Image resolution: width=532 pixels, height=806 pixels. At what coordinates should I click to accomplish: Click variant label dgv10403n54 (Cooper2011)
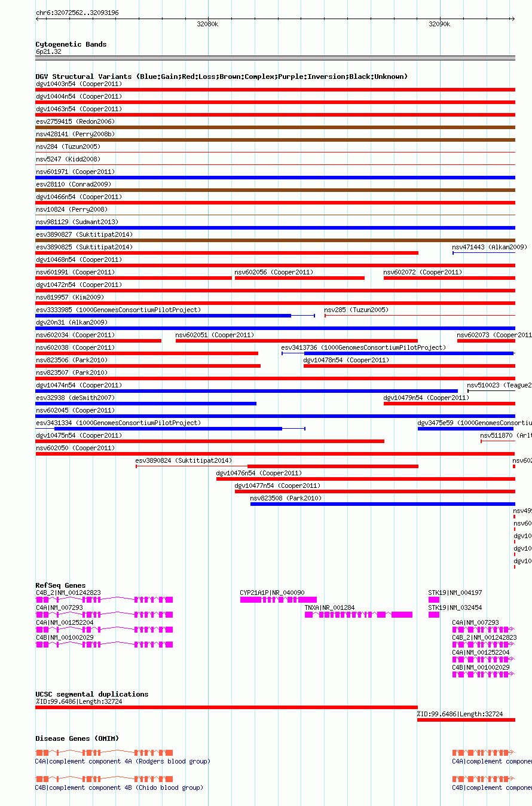[x=79, y=84]
